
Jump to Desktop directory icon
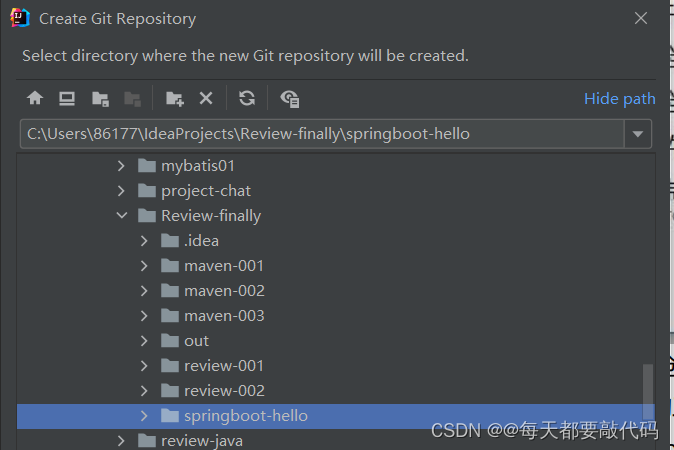[67, 98]
